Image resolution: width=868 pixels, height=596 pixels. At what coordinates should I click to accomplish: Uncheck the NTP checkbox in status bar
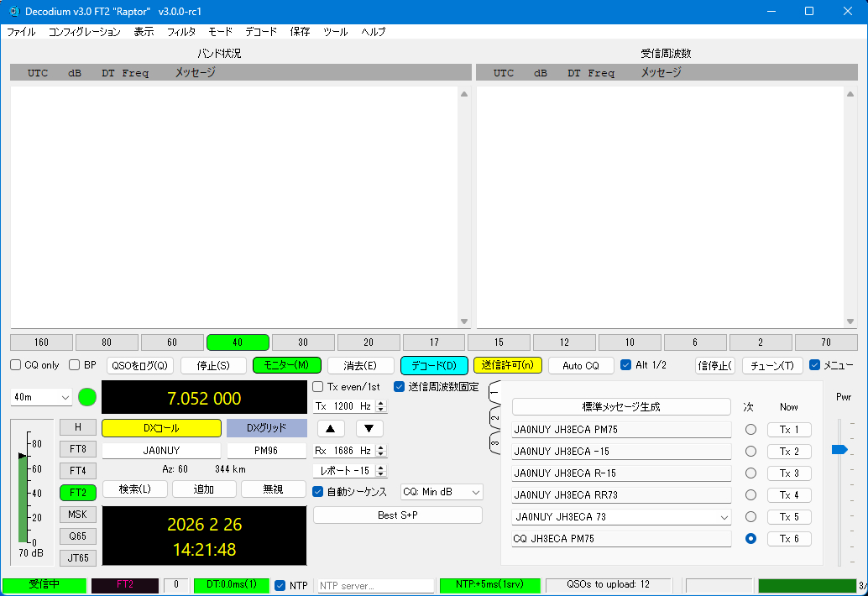[x=280, y=585]
